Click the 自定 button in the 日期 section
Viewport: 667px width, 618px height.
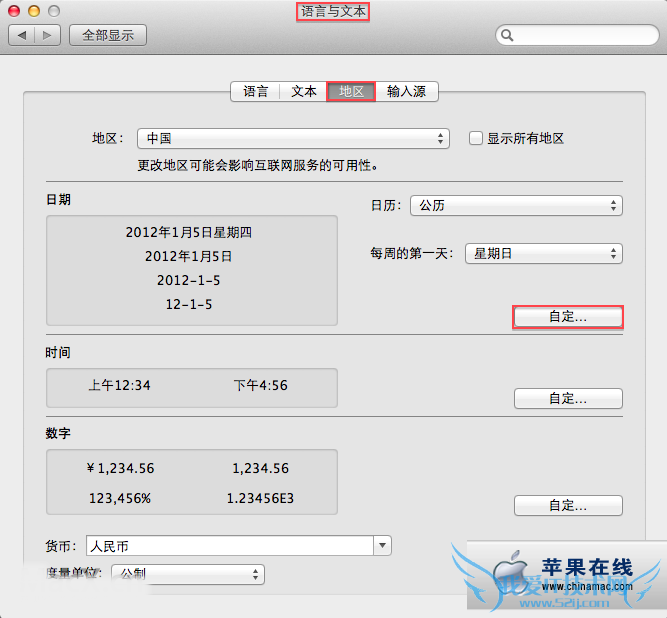click(568, 317)
